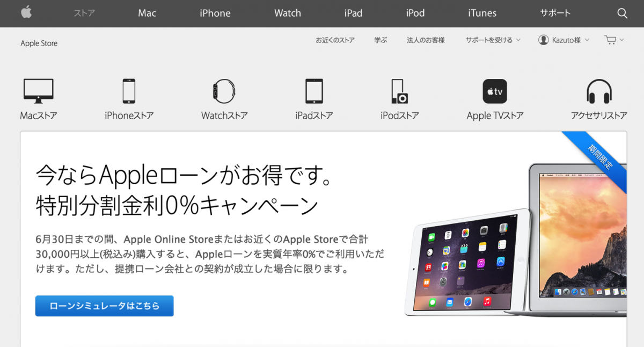Click the Apple logo icon
The height and width of the screenshot is (347, 644).
(26, 12)
